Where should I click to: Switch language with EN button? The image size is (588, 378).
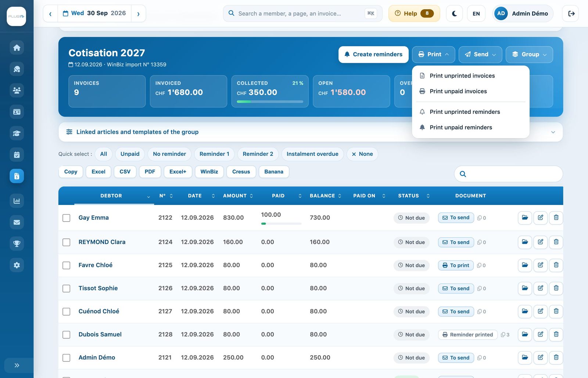click(x=476, y=14)
